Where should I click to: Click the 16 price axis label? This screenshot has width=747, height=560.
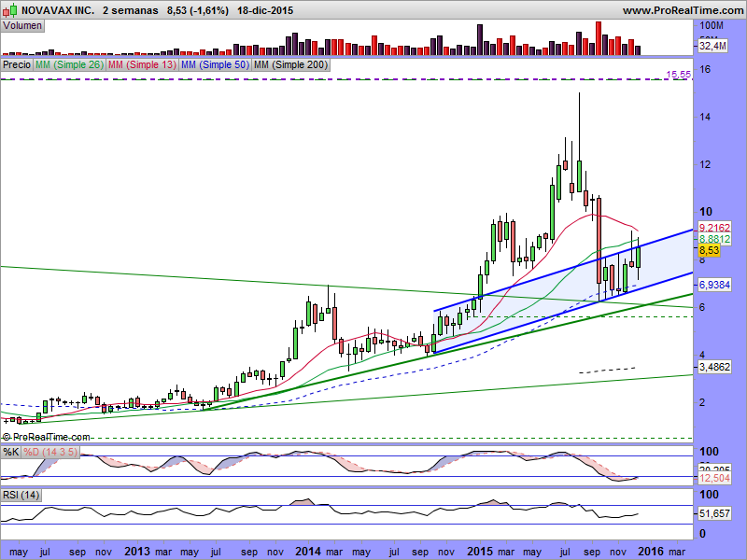click(705, 69)
